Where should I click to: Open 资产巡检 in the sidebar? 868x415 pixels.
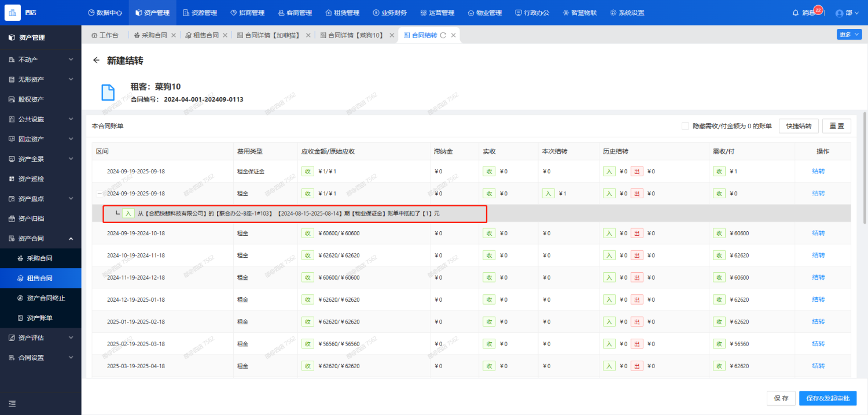pyautogui.click(x=41, y=179)
